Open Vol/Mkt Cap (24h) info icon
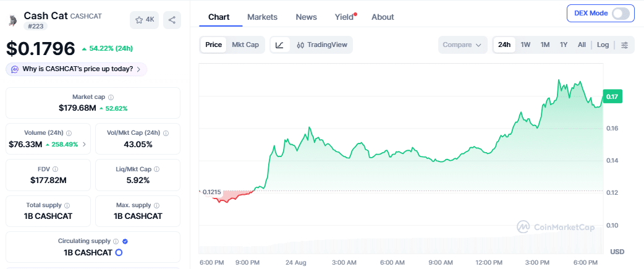This screenshot has width=644, height=269. 166,133
